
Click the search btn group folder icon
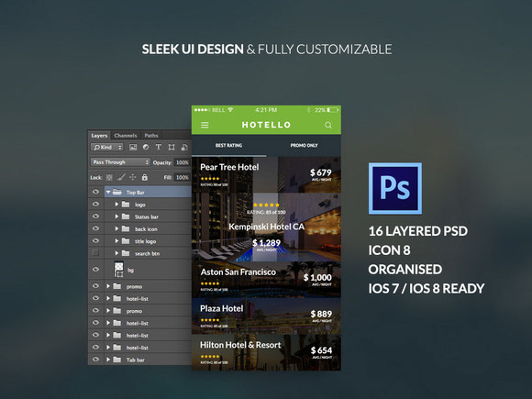pyautogui.click(x=126, y=253)
